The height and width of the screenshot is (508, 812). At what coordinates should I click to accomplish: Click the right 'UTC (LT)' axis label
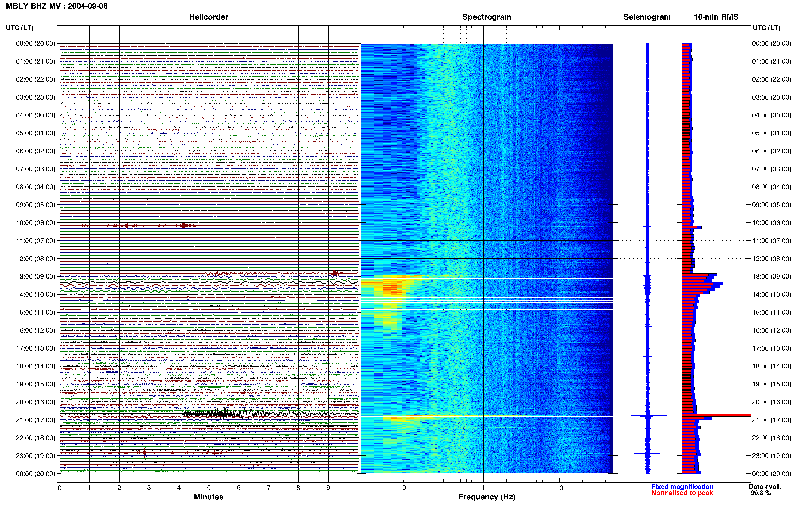pyautogui.click(x=766, y=28)
